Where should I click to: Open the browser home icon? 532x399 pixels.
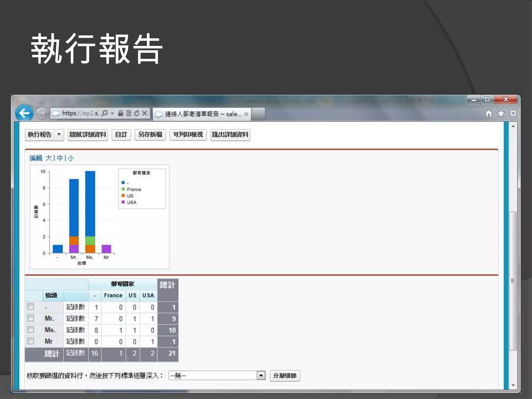coord(489,114)
